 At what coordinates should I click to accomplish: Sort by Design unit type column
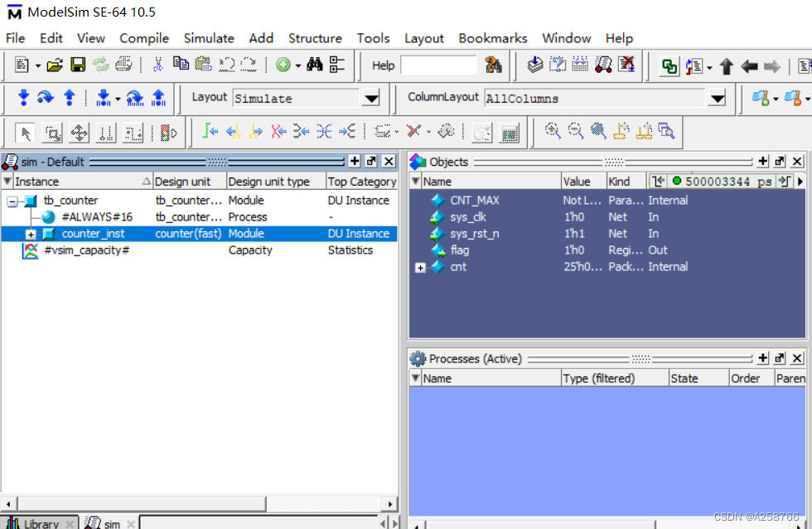(276, 182)
